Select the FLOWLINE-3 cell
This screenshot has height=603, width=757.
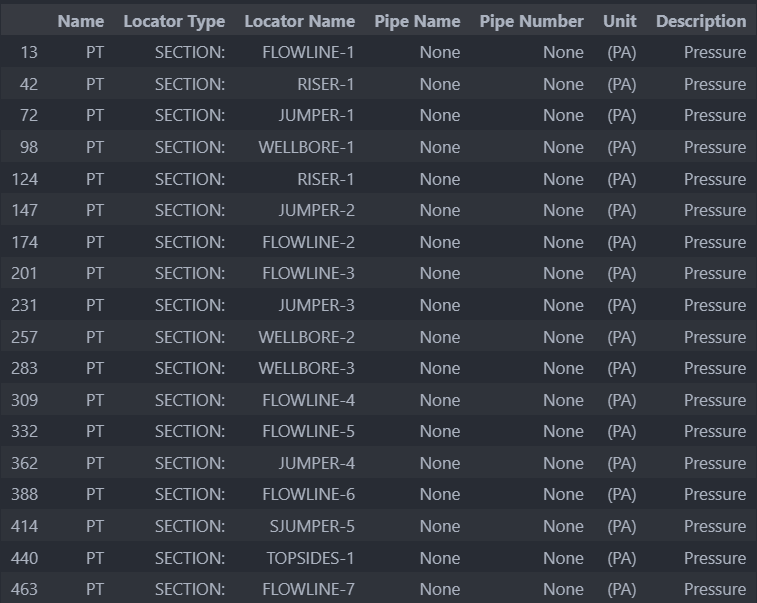pyautogui.click(x=308, y=273)
